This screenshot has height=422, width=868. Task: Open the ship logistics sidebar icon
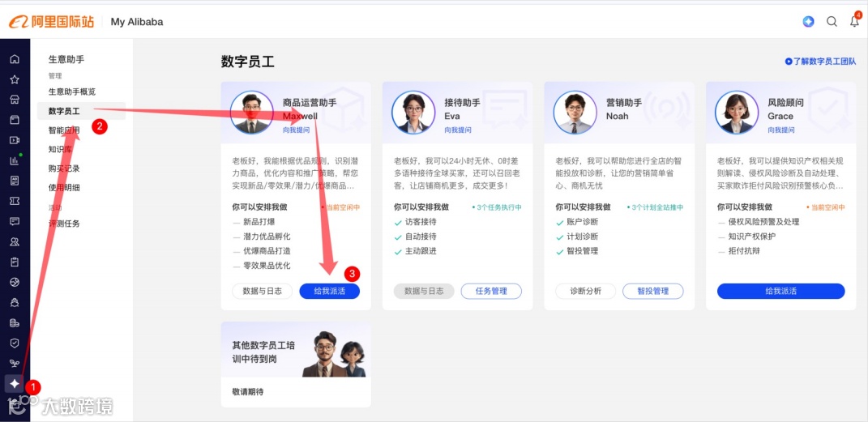(15, 303)
